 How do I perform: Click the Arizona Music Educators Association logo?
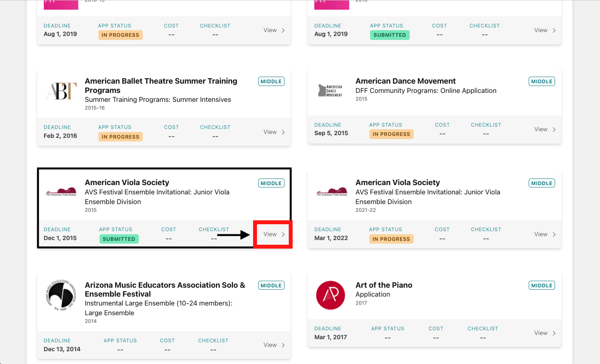pos(61,295)
